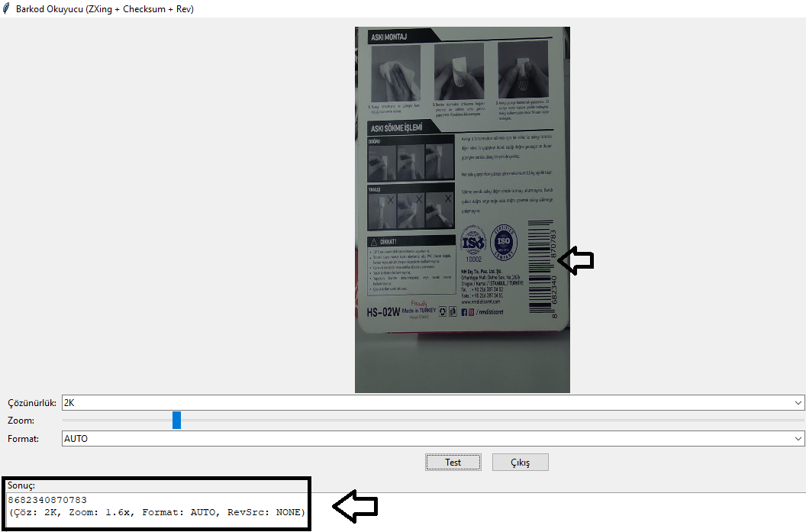The height and width of the screenshot is (532, 806).
Task: Click the ASKI MONTAJ header in preview
Action: coord(388,36)
